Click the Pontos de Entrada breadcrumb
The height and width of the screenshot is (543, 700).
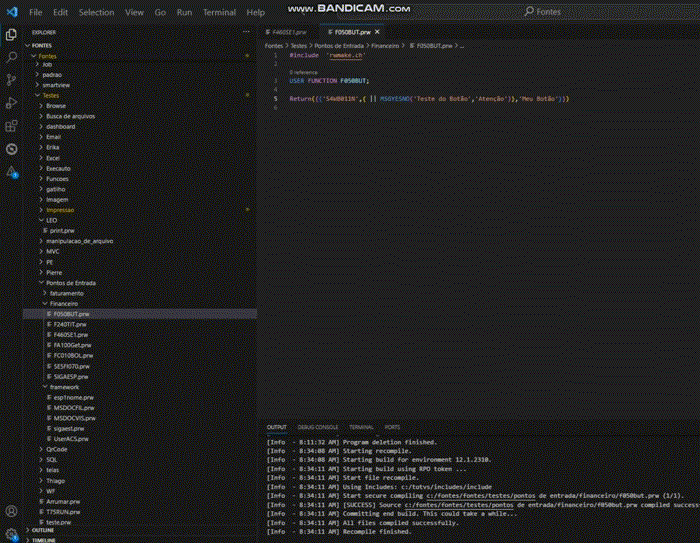click(339, 46)
